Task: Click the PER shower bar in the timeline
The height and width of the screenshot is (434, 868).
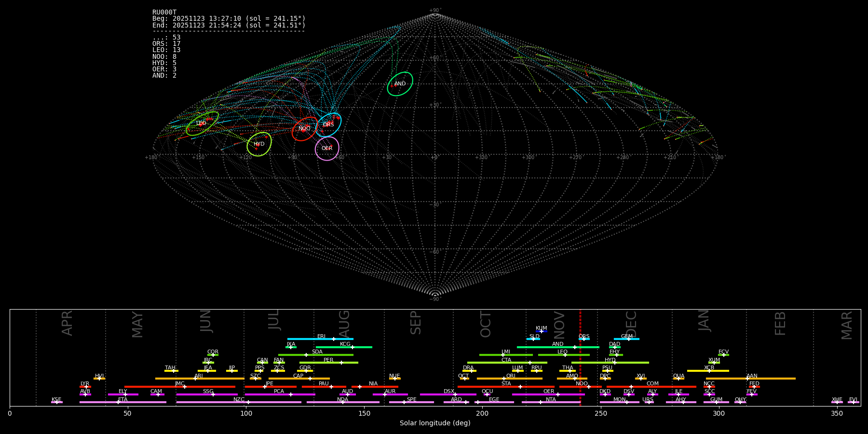Action: [328, 363]
